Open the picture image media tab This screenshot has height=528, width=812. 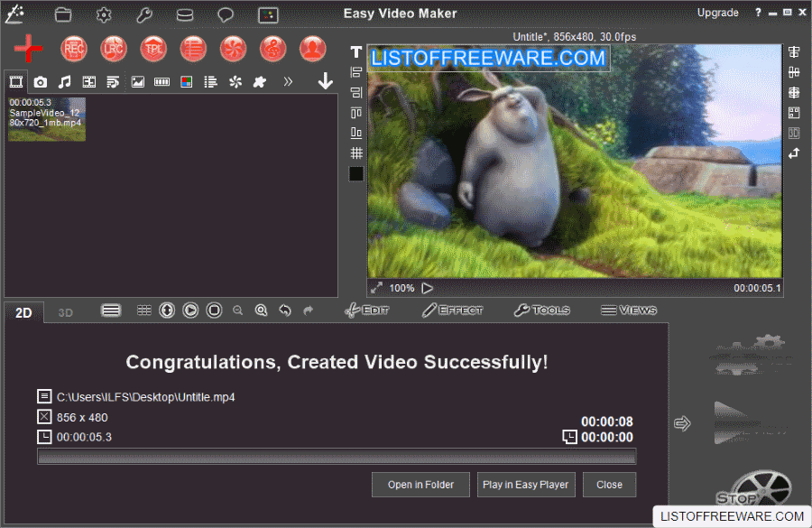click(x=138, y=81)
